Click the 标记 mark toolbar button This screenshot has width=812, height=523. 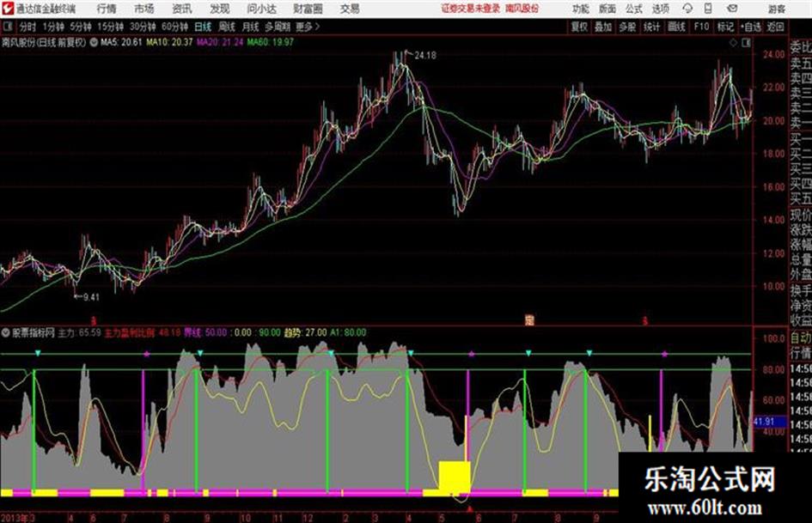click(725, 27)
